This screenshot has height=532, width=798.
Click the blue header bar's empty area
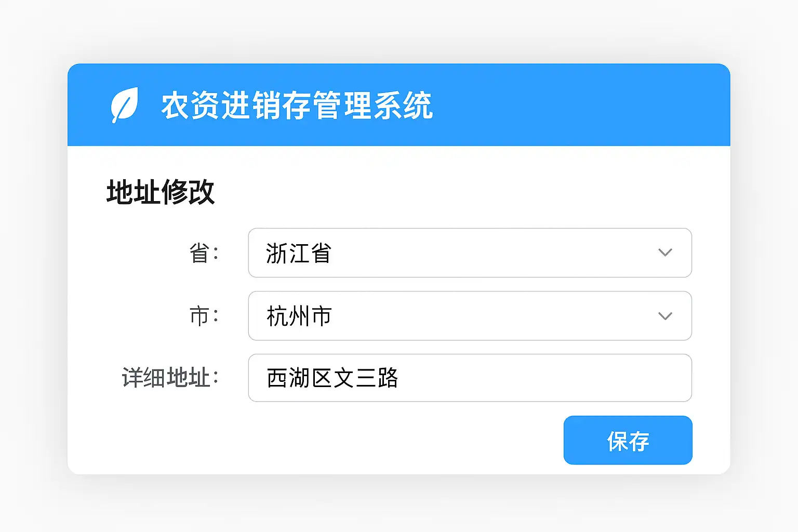point(571,105)
